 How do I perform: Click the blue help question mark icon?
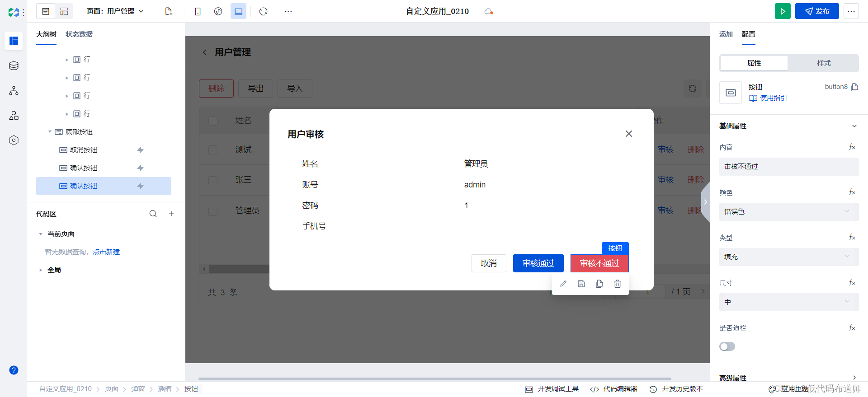coord(14,370)
